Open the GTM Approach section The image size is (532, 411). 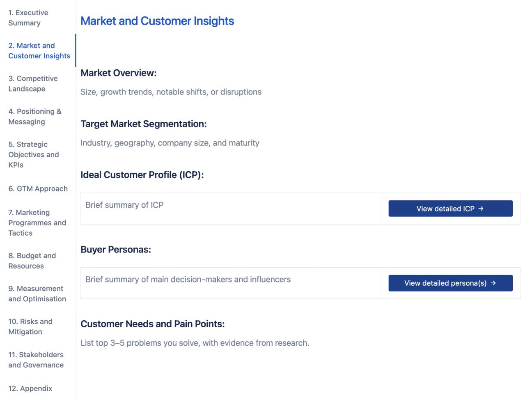point(38,188)
